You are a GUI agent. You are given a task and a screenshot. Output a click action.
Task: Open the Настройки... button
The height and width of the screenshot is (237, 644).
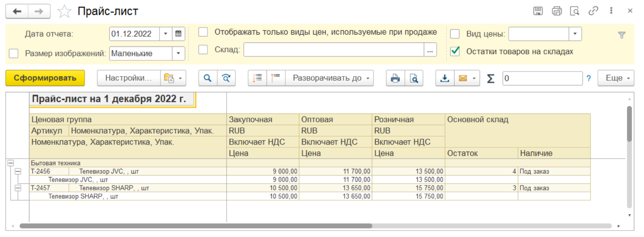coord(128,78)
